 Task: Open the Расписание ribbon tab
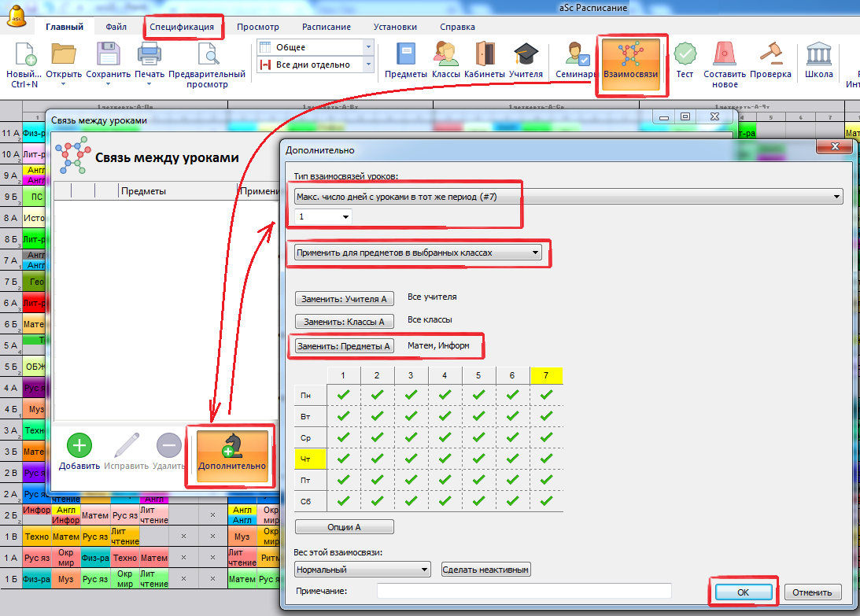(326, 27)
